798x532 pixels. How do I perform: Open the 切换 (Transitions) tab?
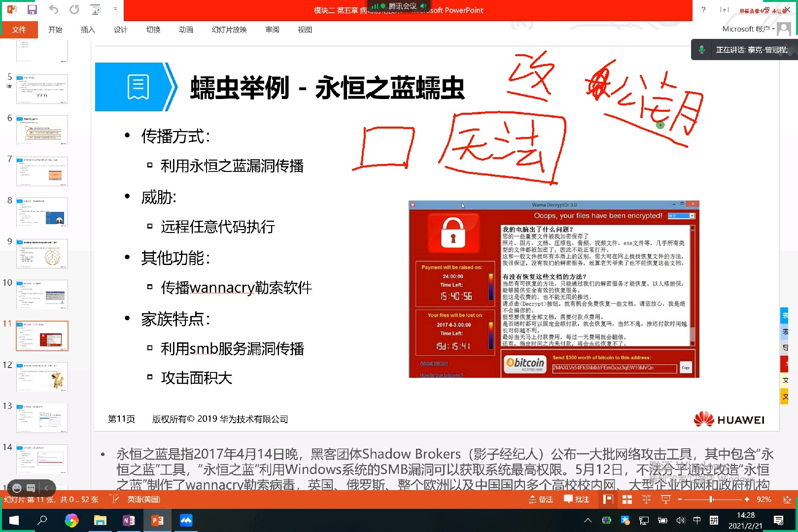click(x=153, y=30)
